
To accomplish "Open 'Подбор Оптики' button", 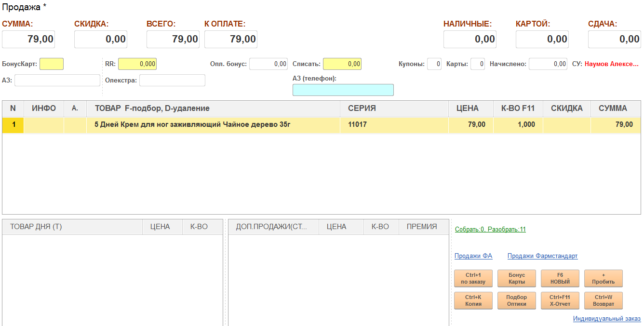I will (517, 300).
